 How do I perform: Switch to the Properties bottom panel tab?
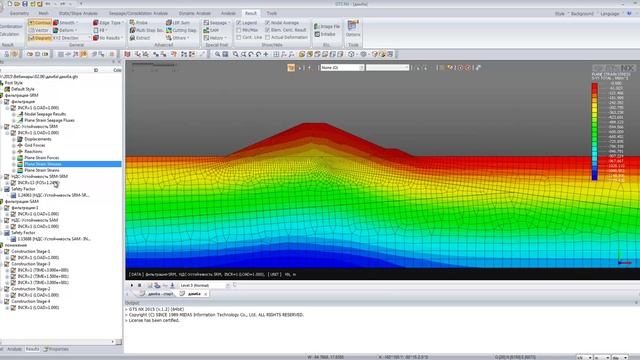tap(56, 349)
